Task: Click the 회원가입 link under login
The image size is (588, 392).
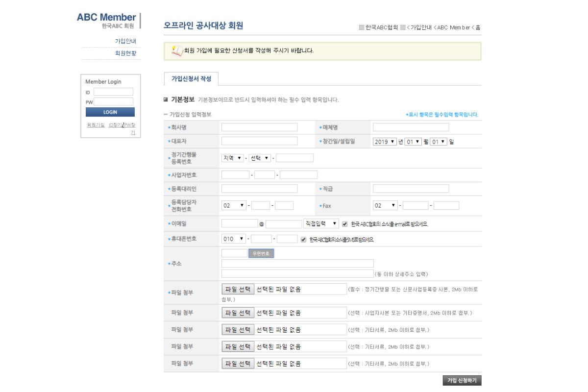Action: [96, 125]
